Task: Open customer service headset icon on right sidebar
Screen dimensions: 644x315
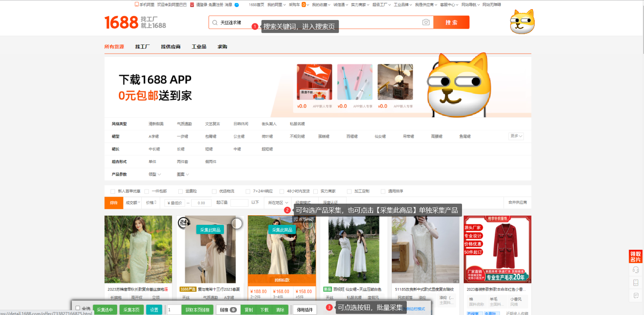Action: pos(635,270)
